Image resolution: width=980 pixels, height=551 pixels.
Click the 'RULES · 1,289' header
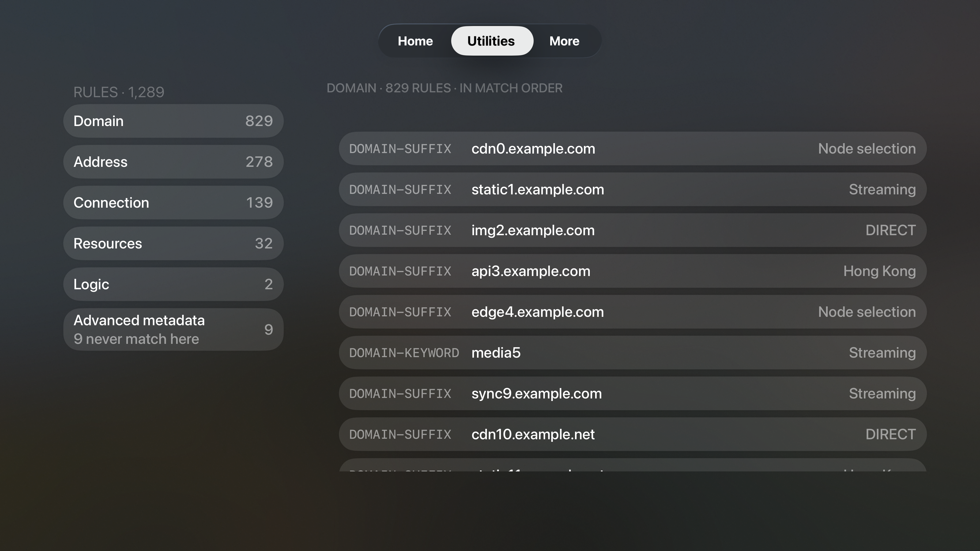tap(119, 92)
